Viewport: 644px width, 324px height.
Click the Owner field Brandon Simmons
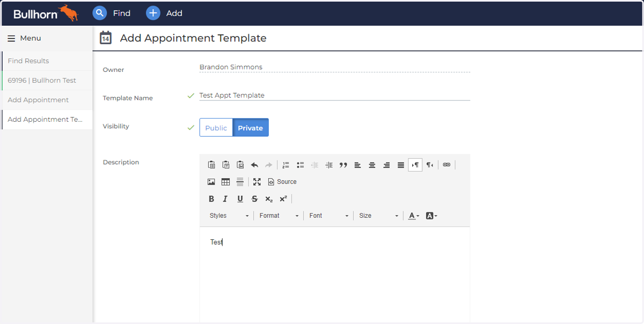click(334, 67)
